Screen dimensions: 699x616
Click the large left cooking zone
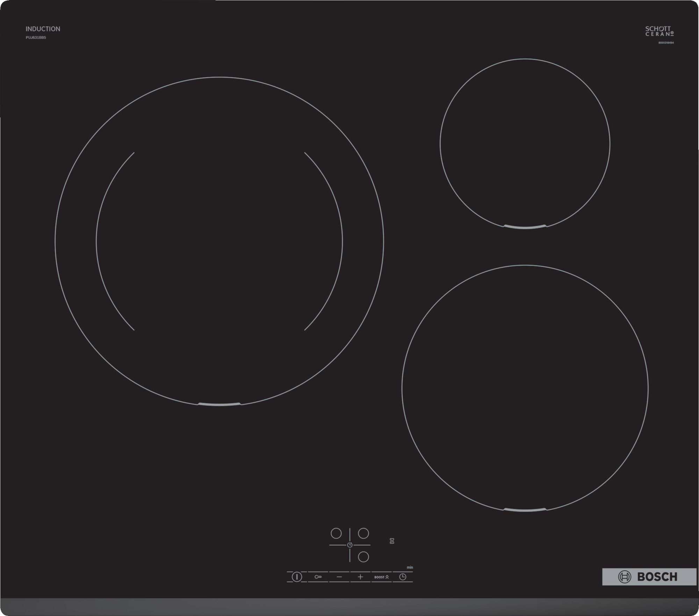(x=219, y=241)
